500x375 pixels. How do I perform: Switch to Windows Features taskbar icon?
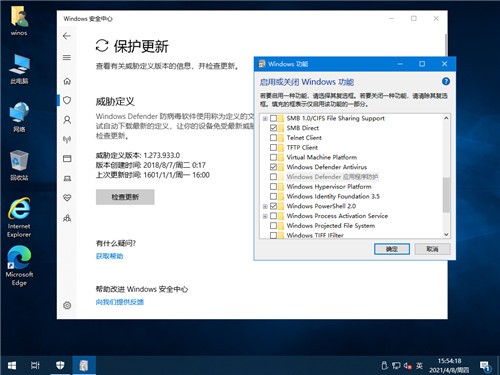pyautogui.click(x=84, y=365)
